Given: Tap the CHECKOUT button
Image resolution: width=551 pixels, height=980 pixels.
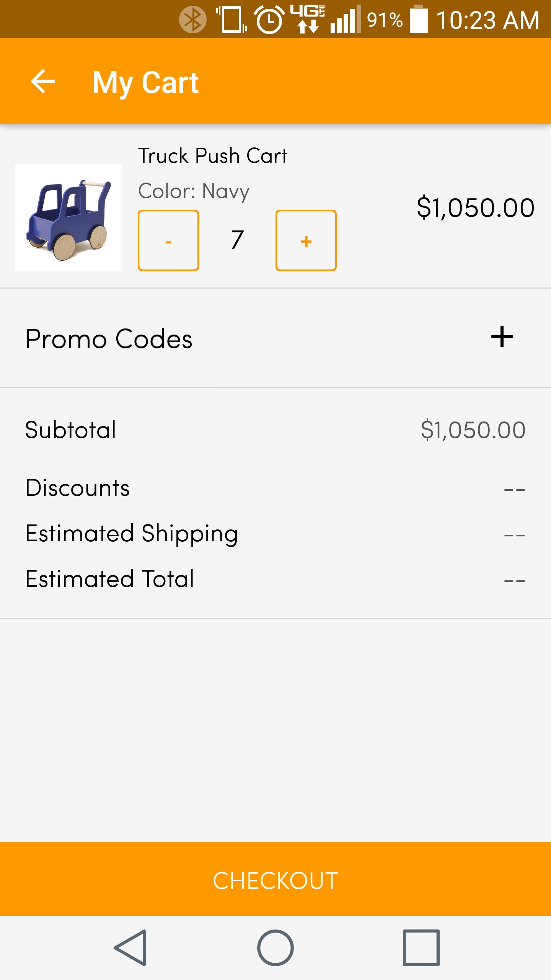Looking at the screenshot, I should click(x=275, y=880).
